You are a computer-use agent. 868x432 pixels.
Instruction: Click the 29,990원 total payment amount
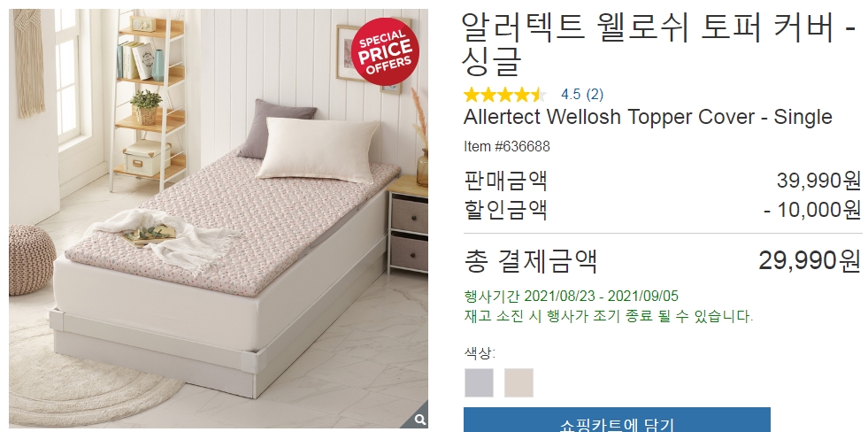810,260
